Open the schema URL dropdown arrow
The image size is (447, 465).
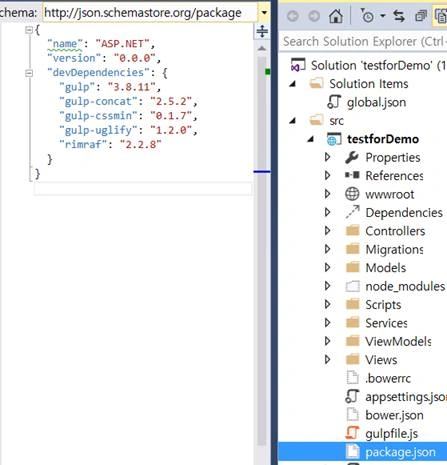click(264, 13)
